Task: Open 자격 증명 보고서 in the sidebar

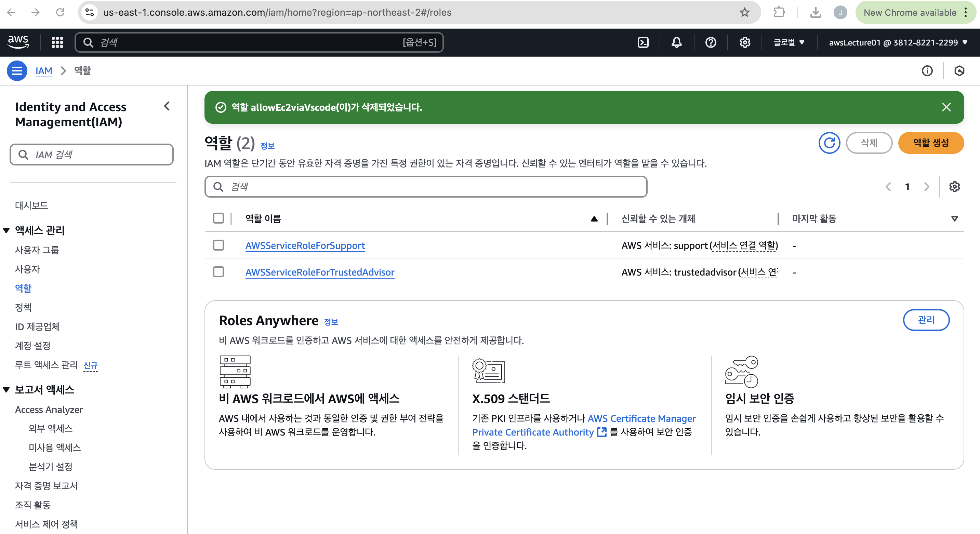Action: point(46,486)
